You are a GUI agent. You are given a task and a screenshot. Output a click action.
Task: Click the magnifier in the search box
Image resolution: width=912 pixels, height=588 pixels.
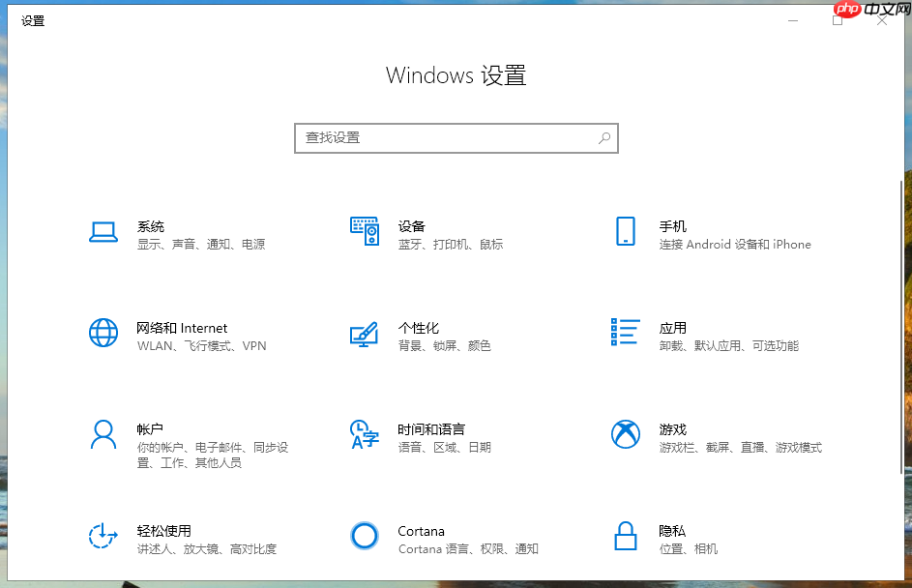pyautogui.click(x=604, y=138)
